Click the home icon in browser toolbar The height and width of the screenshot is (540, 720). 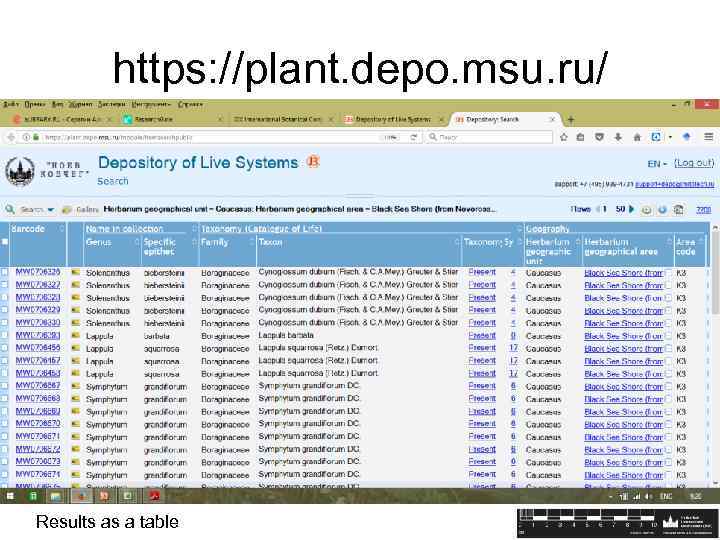(637, 137)
